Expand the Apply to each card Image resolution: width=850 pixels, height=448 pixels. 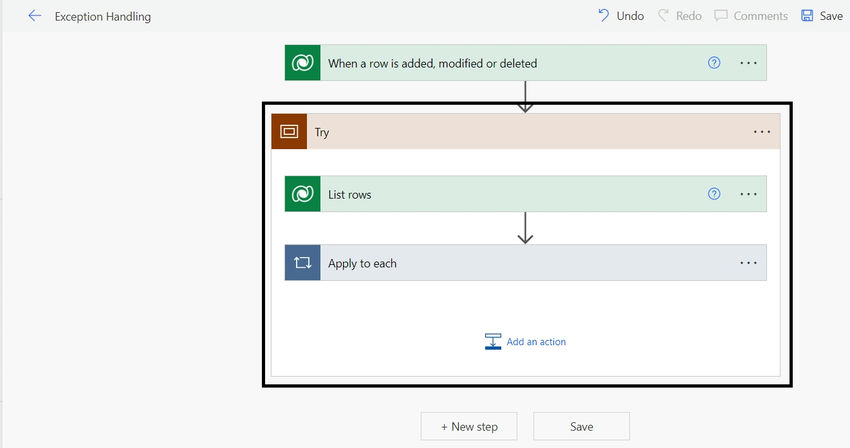pyautogui.click(x=526, y=263)
